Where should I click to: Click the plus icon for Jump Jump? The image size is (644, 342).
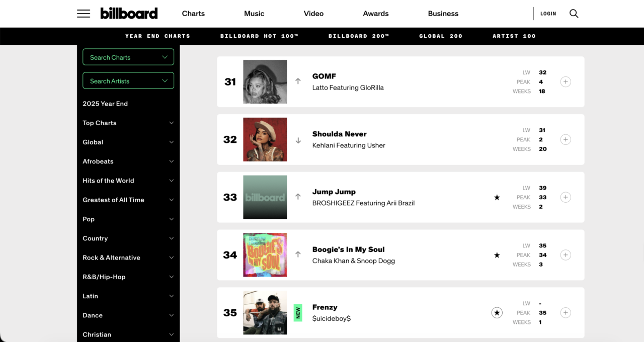point(566,197)
